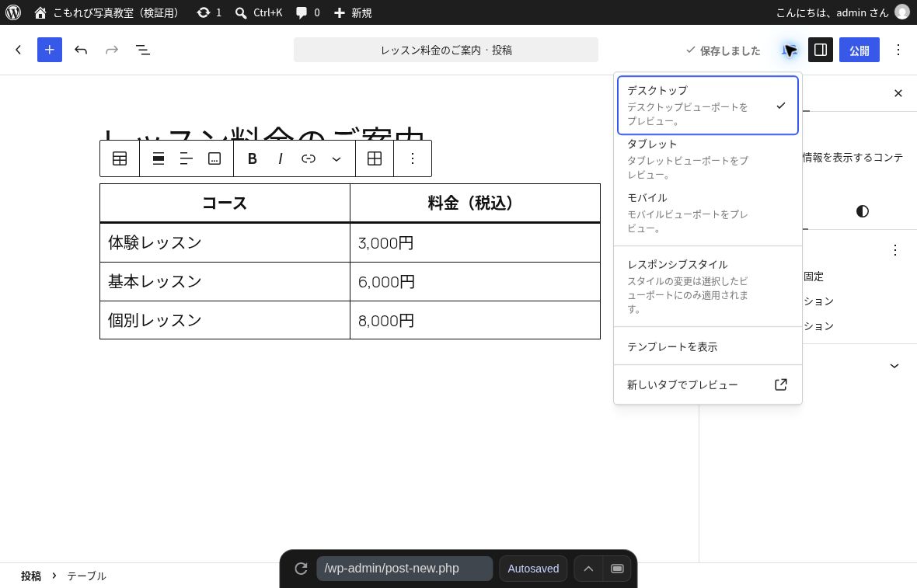Close the settings sidebar with X
Viewport: 917px width, 588px height.
click(898, 93)
